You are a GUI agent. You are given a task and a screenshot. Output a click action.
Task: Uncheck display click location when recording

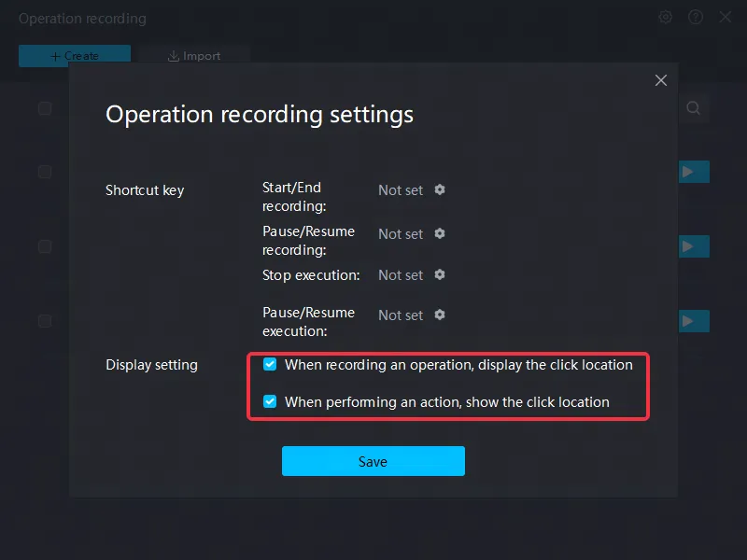270,364
